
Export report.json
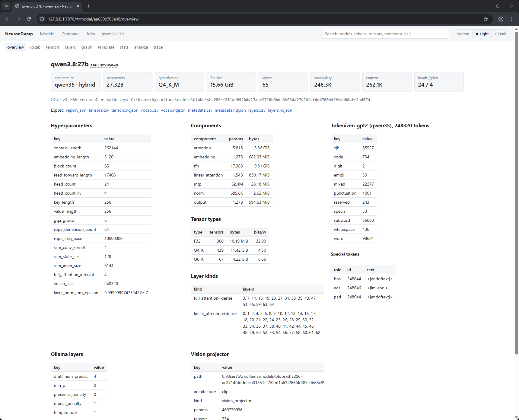coord(76,110)
